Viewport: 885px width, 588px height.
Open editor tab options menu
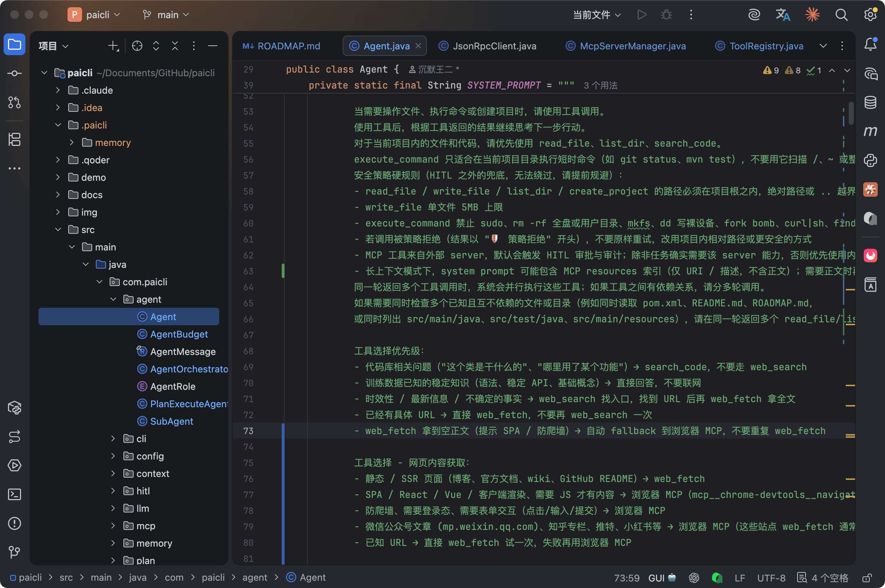[842, 46]
